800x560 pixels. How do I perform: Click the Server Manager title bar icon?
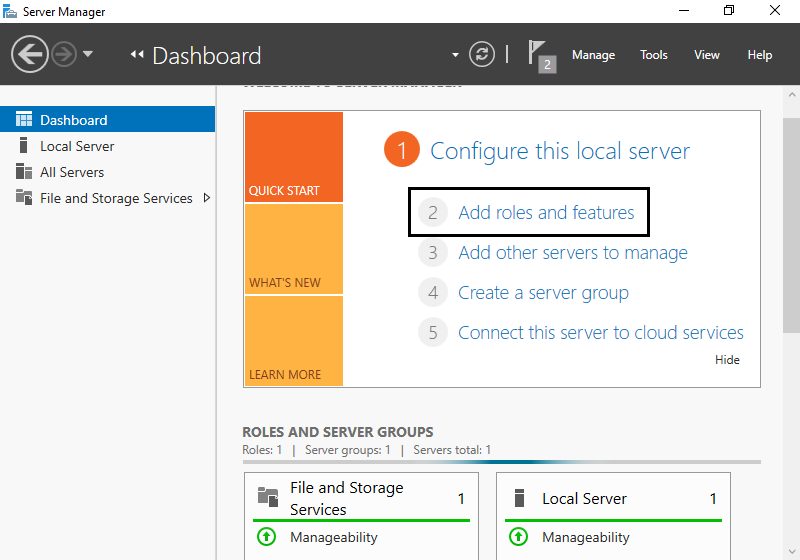point(10,11)
